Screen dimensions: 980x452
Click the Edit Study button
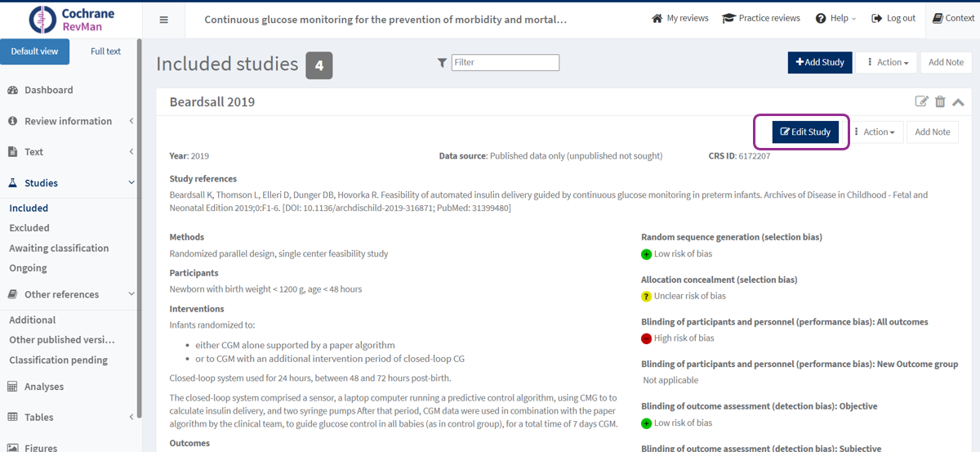click(x=805, y=132)
